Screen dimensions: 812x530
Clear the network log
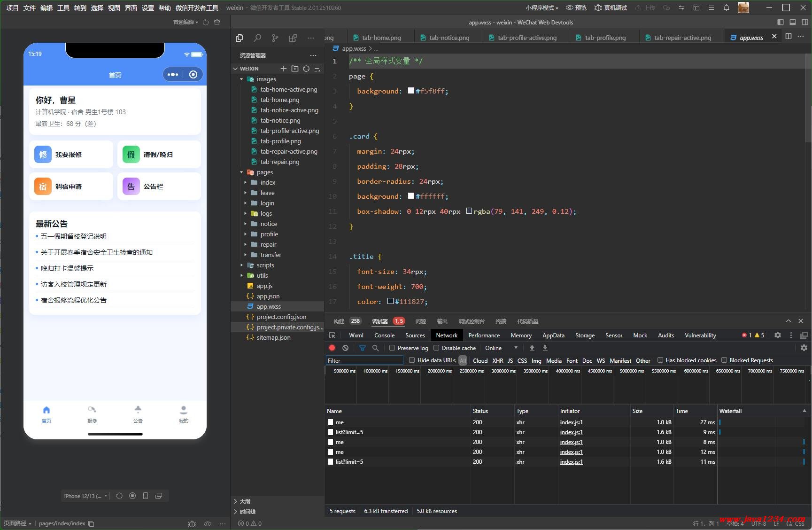point(346,348)
